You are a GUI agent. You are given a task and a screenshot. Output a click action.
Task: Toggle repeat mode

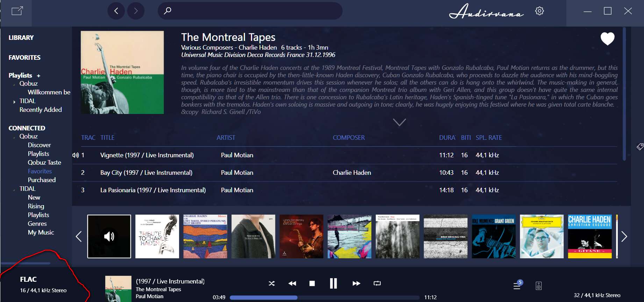[377, 283]
